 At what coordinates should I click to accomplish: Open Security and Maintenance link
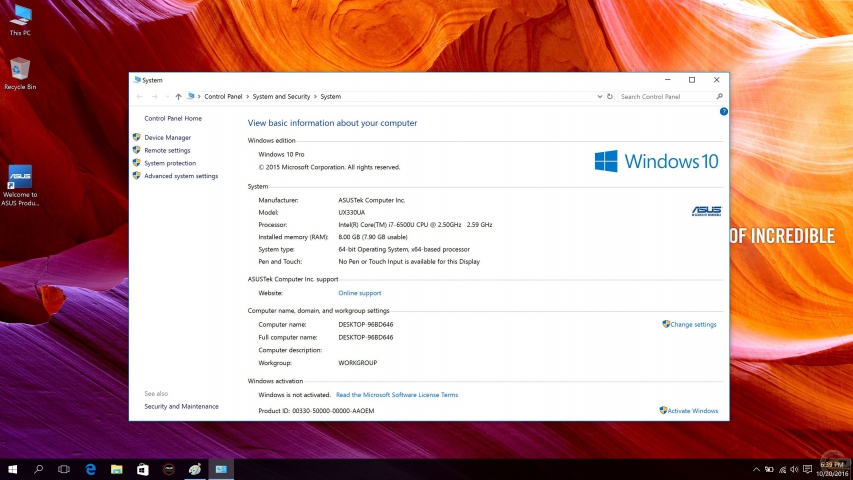pyautogui.click(x=181, y=407)
